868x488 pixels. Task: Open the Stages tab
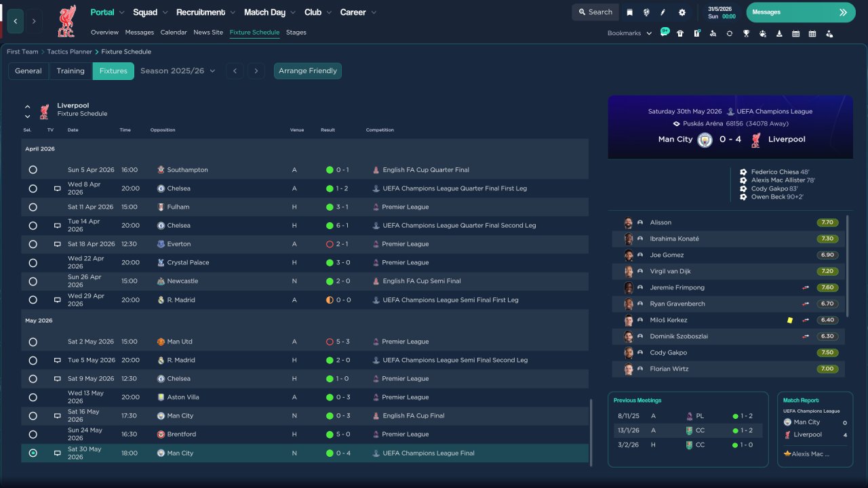[x=296, y=33]
